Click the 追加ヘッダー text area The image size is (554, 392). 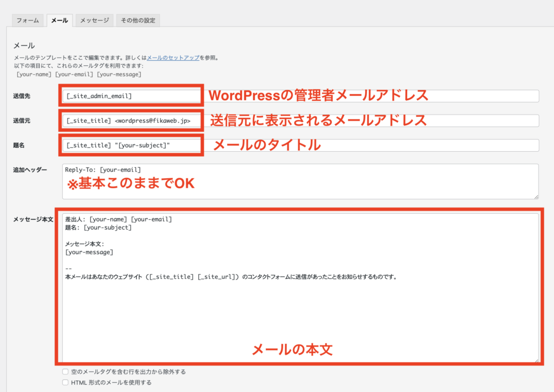tap(300, 181)
